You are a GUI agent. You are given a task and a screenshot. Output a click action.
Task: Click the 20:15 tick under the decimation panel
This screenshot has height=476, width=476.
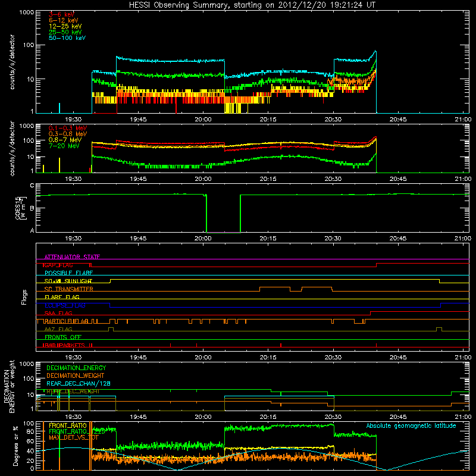(x=268, y=417)
